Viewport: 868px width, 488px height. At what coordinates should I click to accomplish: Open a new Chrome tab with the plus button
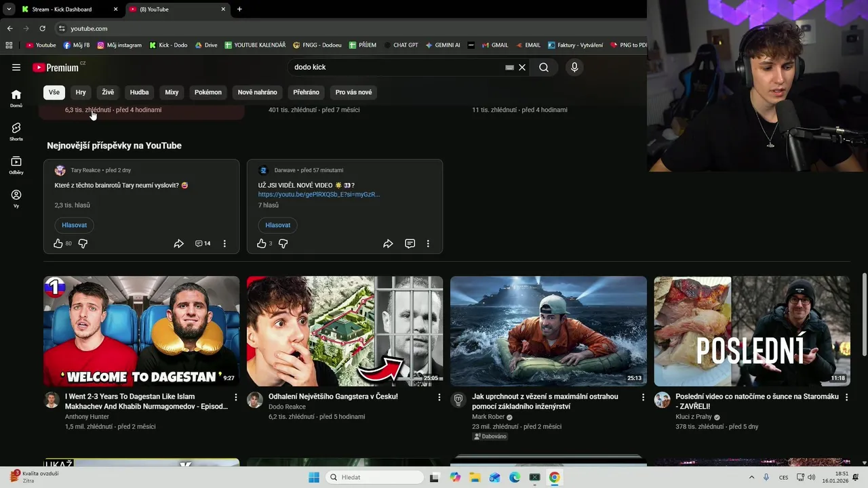click(x=239, y=9)
